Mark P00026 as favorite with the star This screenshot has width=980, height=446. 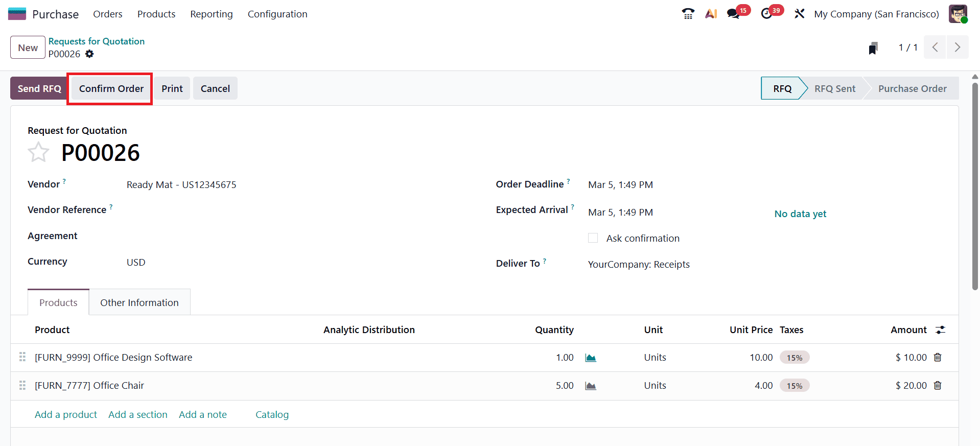tap(38, 152)
